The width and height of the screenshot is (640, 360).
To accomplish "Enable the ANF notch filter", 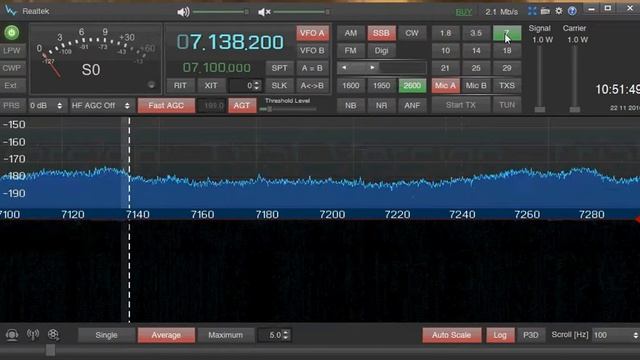I will pos(412,105).
